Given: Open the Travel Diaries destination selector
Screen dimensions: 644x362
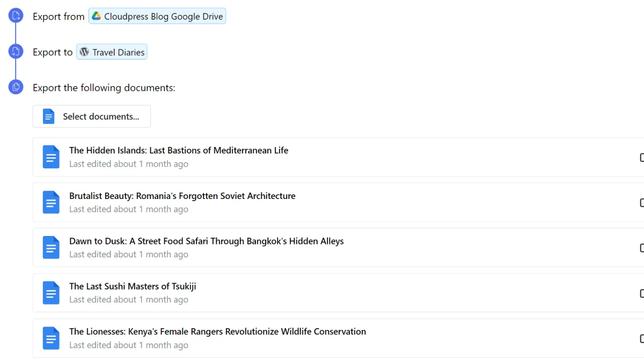Looking at the screenshot, I should [x=112, y=52].
